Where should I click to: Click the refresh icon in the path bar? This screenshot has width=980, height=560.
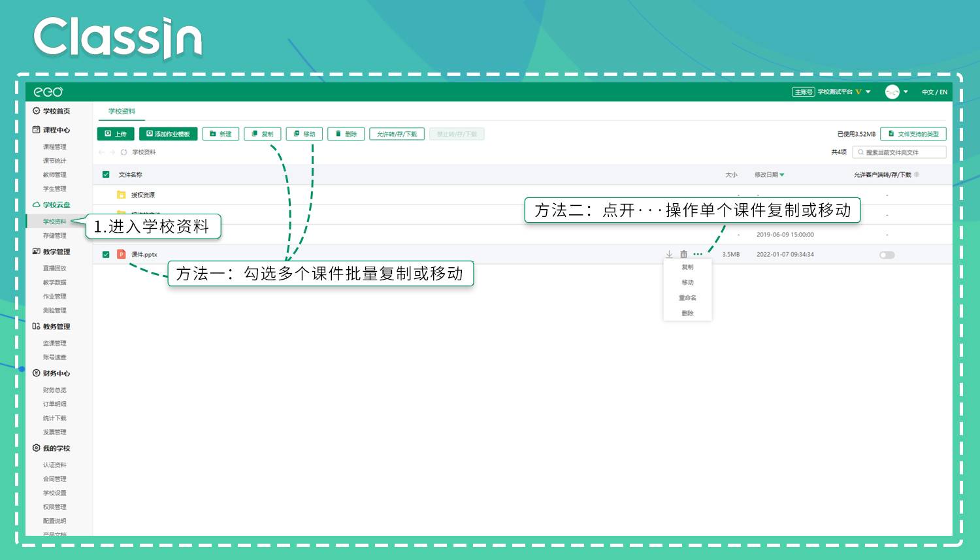pos(123,152)
